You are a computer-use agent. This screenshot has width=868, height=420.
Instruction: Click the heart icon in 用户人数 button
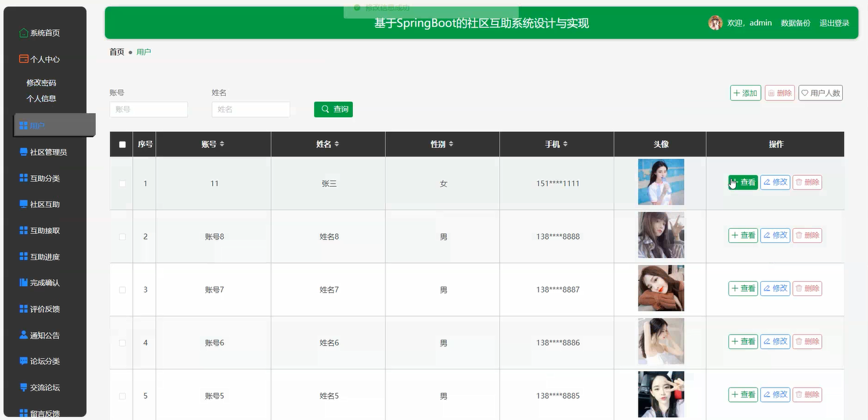tap(805, 93)
